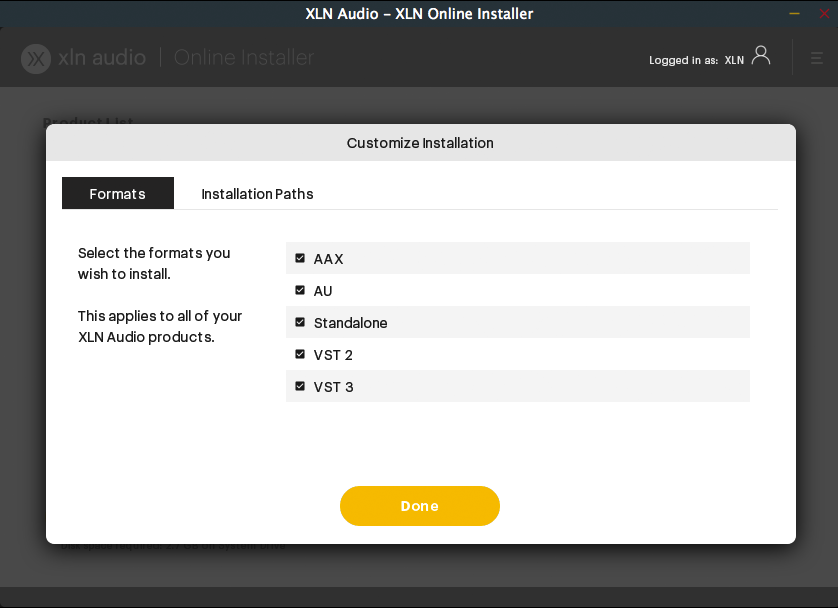Click the AAX format label
Screen dimensions: 838x608
pos(328,259)
